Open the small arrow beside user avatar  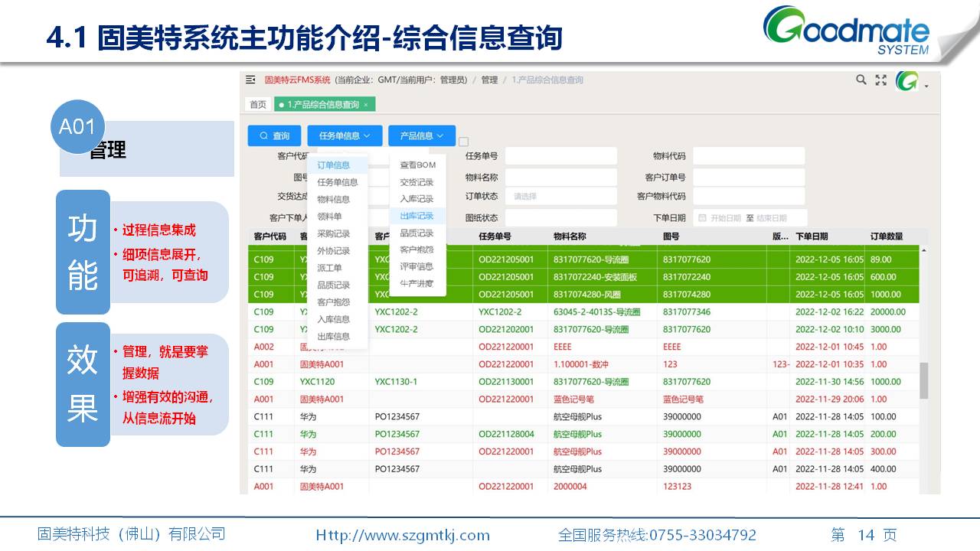(926, 86)
